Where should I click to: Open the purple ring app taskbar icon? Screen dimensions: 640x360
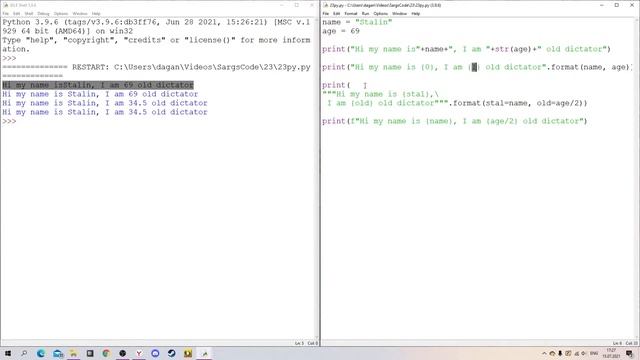155,353
